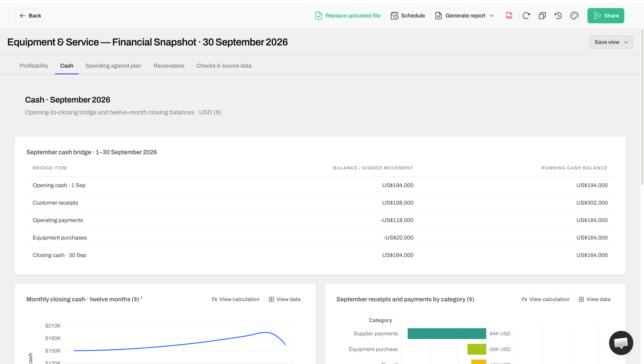Click the BRIDGE ITEM column header
This screenshot has width=644, height=364.
[x=49, y=168]
